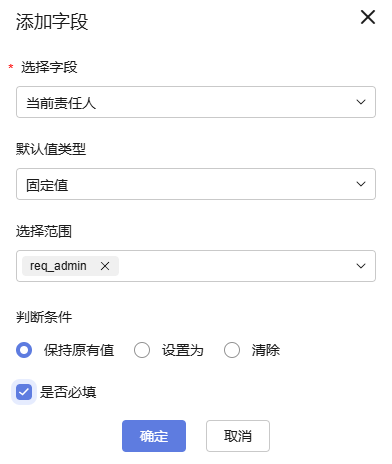Open the 当前责任人 field selector
Screen dimensions: 392x464
[196, 102]
